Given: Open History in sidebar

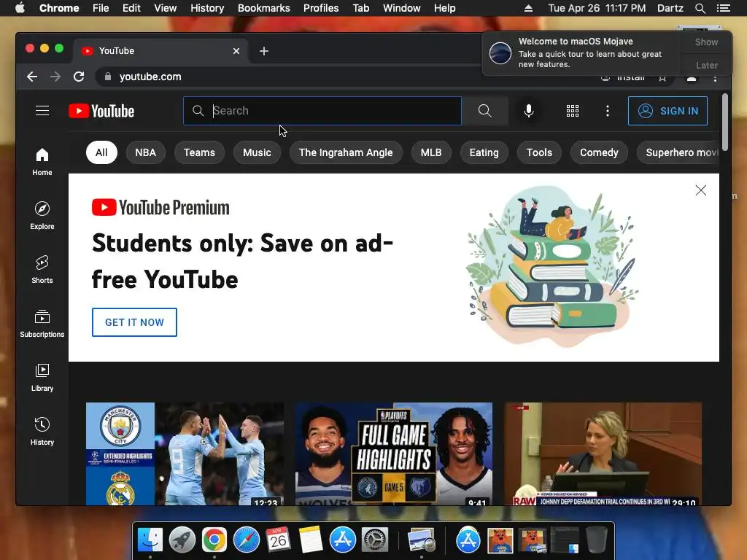Looking at the screenshot, I should tap(42, 432).
